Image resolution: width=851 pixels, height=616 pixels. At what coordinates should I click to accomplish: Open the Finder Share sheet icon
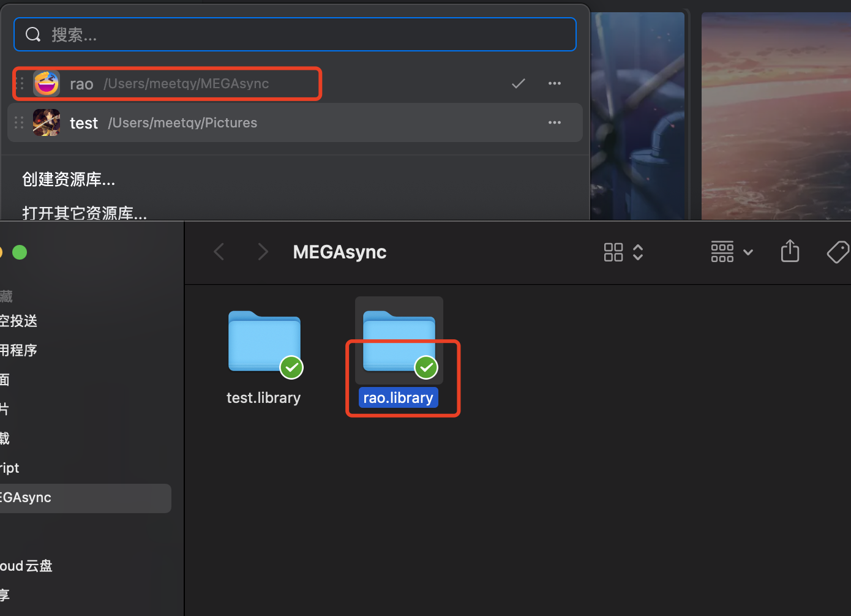click(x=790, y=251)
